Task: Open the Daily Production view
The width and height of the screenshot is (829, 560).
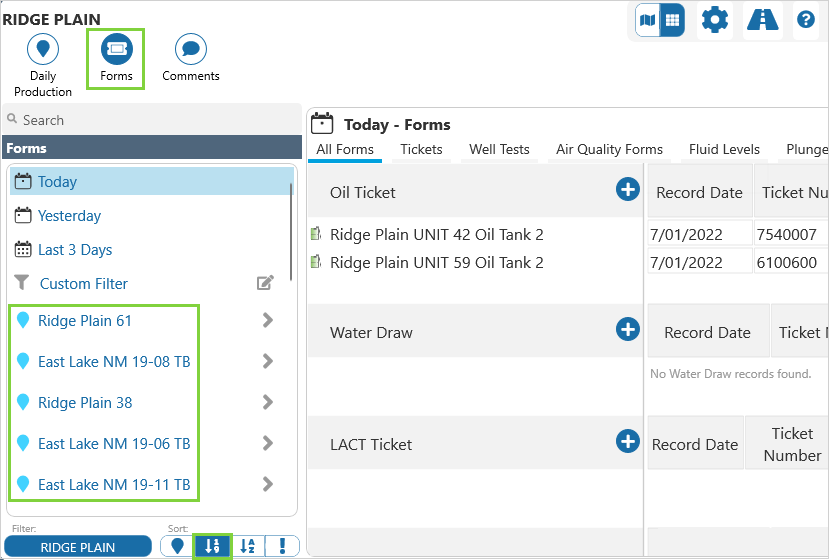Action: click(43, 49)
